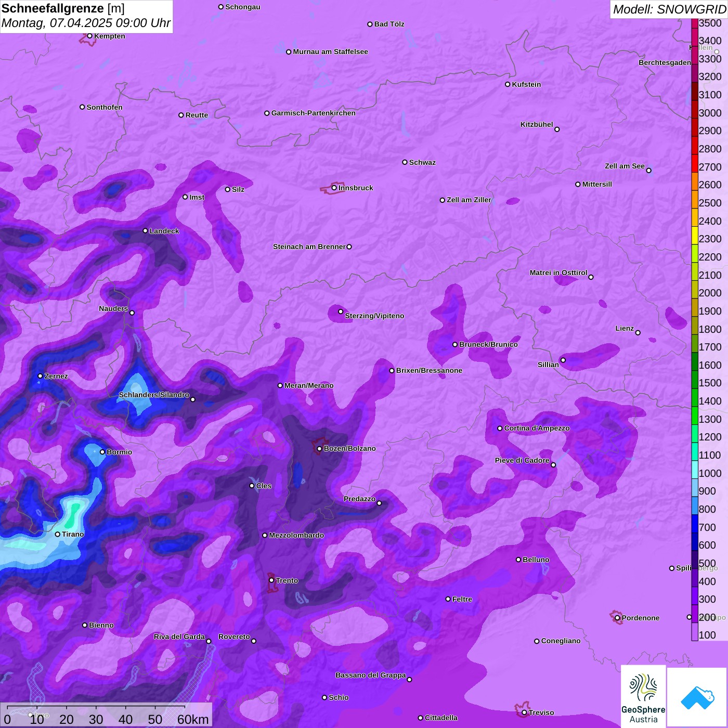Click the date Montag, 07.04.2025 09:00 Uhr
Viewport: 728px width, 728px height.
[x=86, y=23]
